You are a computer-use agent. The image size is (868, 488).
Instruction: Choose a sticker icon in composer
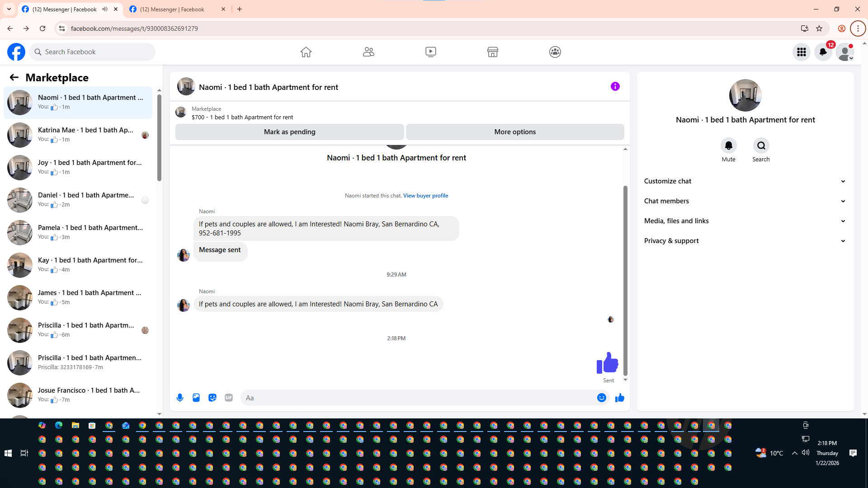[x=212, y=398]
